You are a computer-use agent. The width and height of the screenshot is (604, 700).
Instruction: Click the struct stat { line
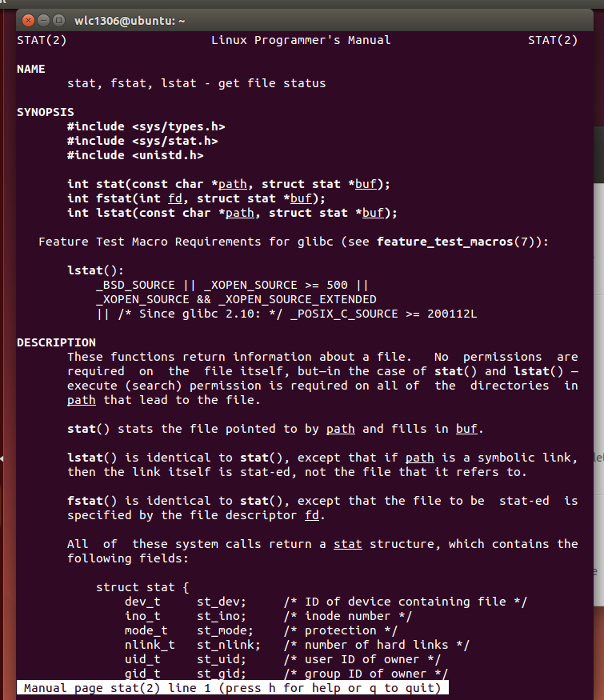pos(142,587)
